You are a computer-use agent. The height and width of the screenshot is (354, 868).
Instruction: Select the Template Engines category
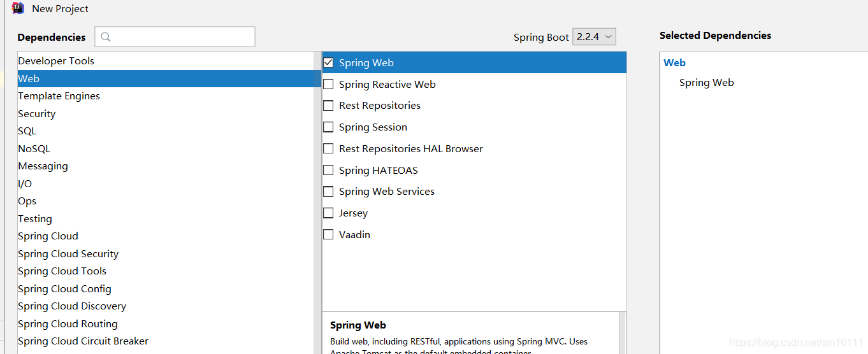[166, 96]
